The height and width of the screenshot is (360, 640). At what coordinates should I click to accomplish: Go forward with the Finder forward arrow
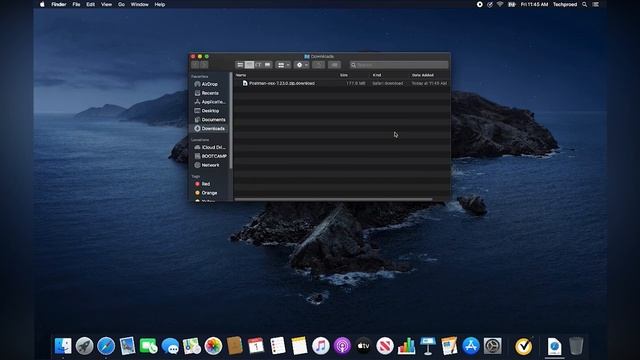204,65
